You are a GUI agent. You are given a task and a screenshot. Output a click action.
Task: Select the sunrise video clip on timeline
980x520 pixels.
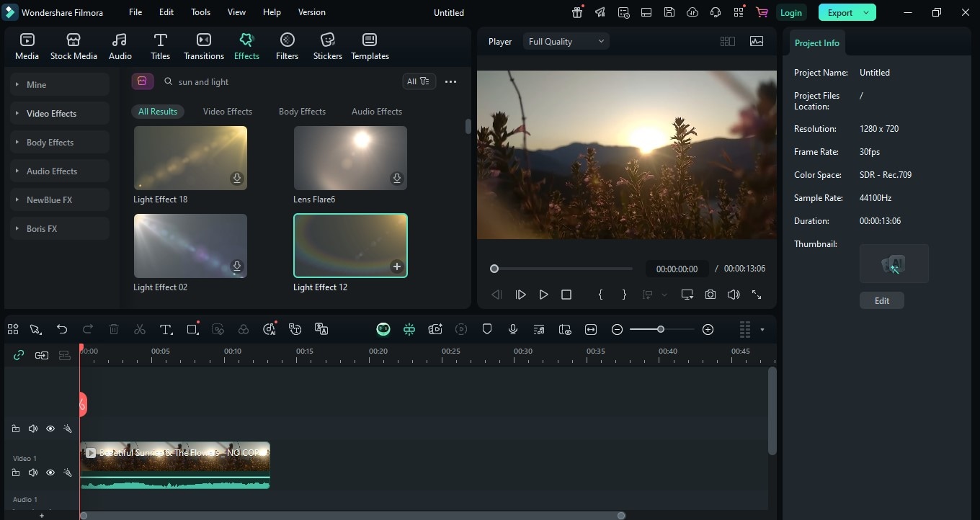click(175, 465)
